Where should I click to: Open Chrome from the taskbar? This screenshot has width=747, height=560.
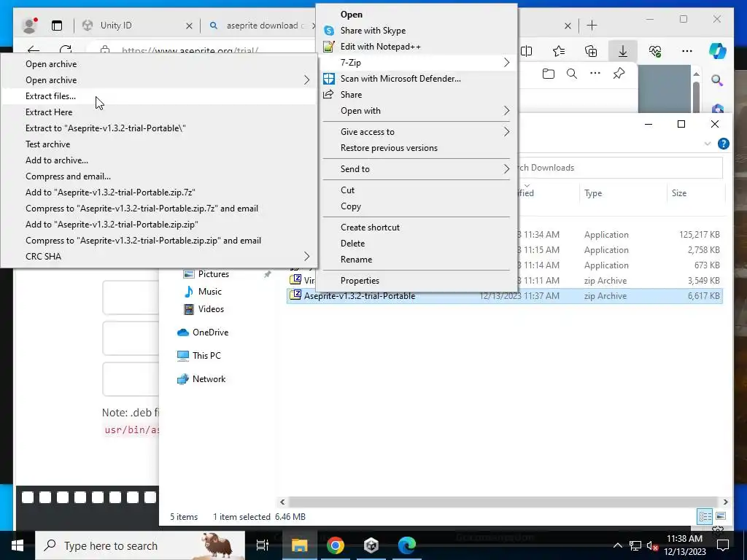tap(336, 545)
